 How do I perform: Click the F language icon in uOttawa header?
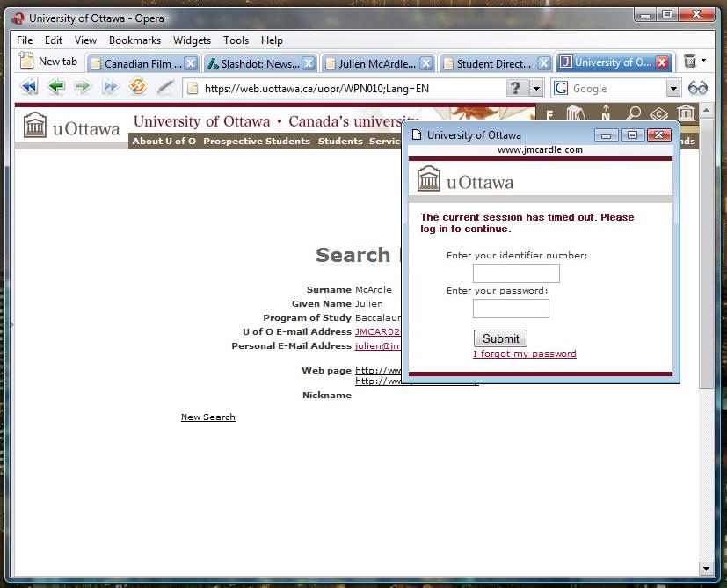click(549, 115)
